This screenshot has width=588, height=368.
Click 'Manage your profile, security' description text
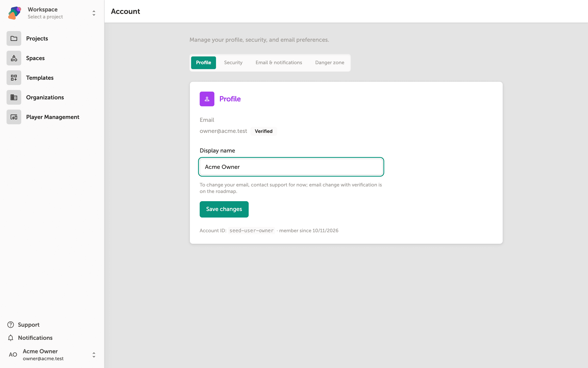coord(259,40)
